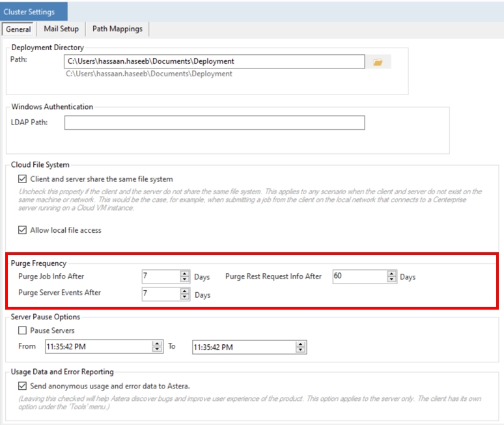Uncheck Client and server share same file system
This screenshot has width=504, height=425.
click(23, 179)
